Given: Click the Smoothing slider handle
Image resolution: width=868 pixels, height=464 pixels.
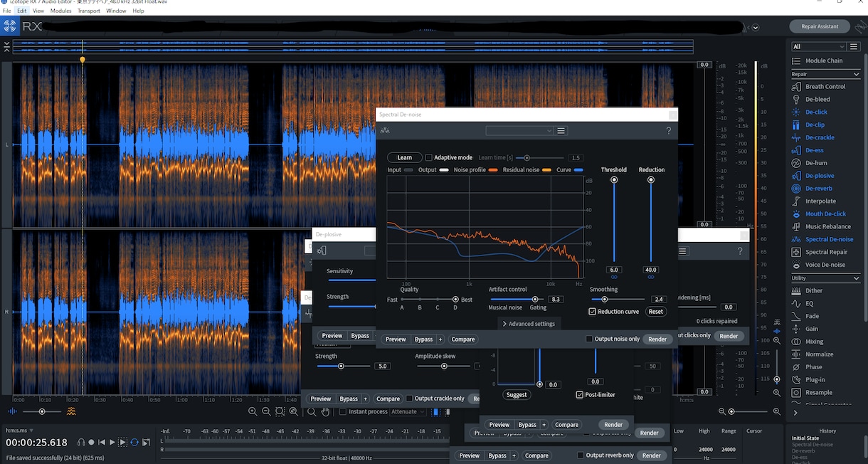Looking at the screenshot, I should pos(604,300).
